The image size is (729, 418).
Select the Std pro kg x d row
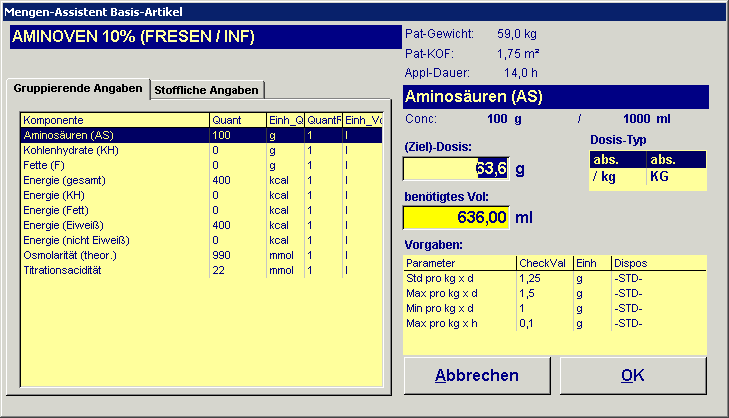point(555,279)
